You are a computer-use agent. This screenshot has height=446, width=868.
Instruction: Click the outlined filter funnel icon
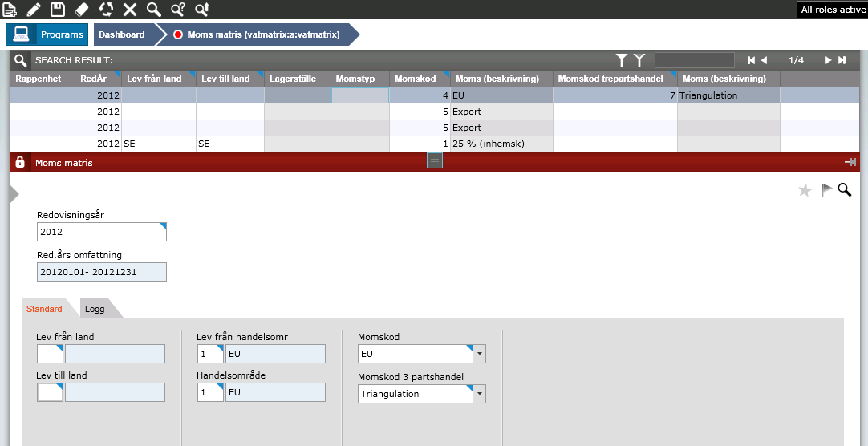point(640,60)
